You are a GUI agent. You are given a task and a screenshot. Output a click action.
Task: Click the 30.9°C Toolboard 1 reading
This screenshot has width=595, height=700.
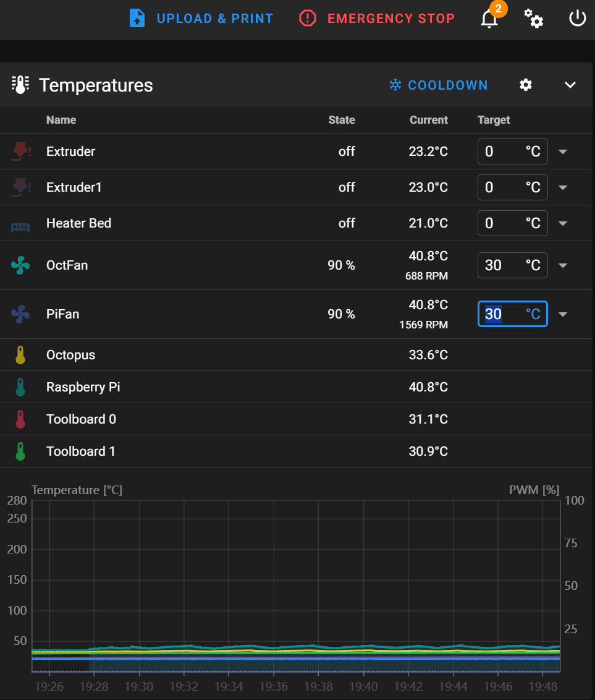click(428, 451)
